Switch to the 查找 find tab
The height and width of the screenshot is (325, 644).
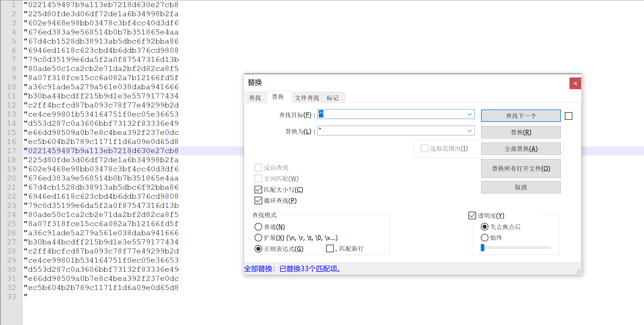tap(255, 98)
